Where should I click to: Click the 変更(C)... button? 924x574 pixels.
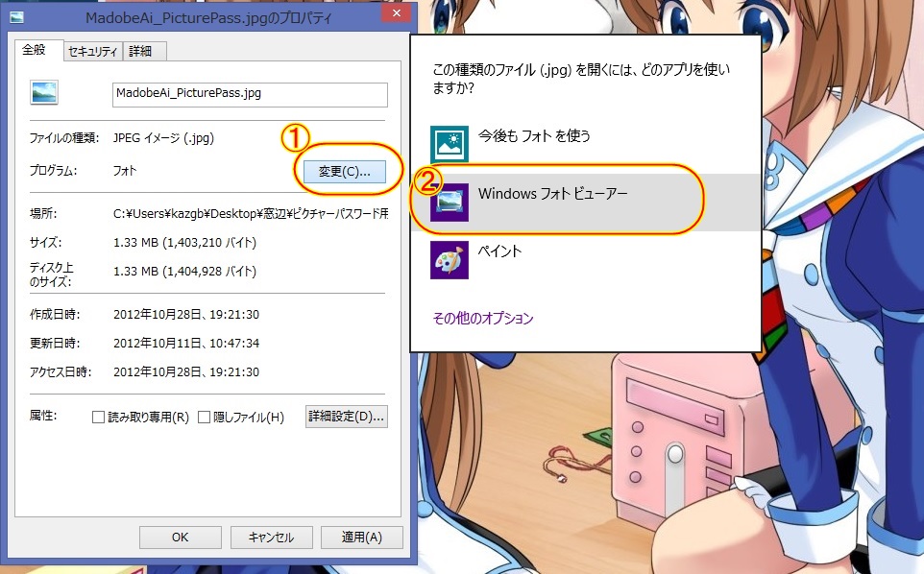345,172
